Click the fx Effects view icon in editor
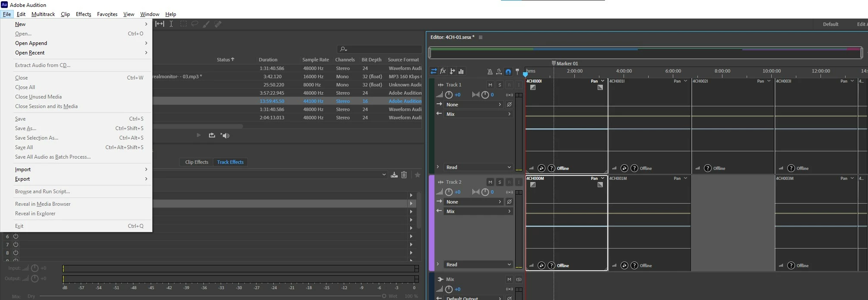Image resolution: width=868 pixels, height=300 pixels. (443, 71)
